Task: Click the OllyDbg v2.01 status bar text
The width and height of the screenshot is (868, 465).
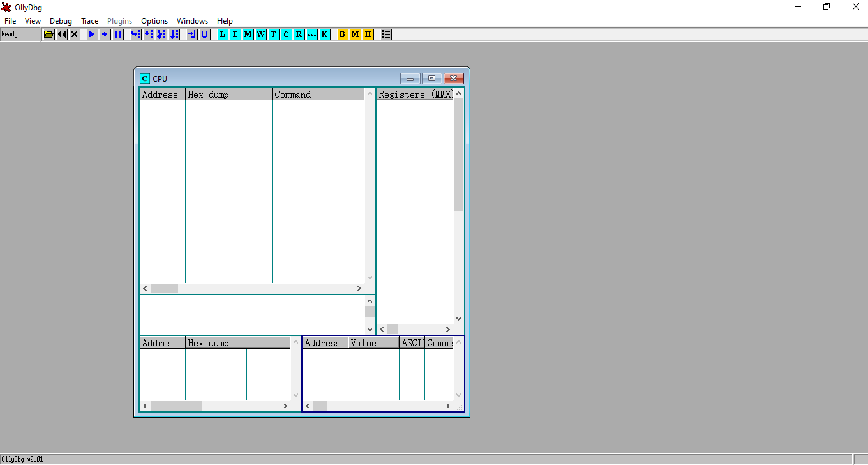Action: (22, 459)
